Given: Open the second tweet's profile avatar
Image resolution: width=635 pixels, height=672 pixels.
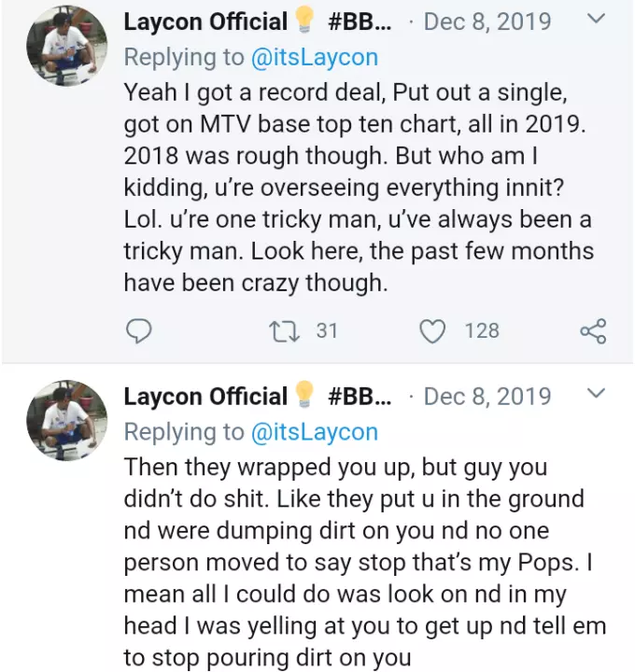Looking at the screenshot, I should tap(65, 420).
